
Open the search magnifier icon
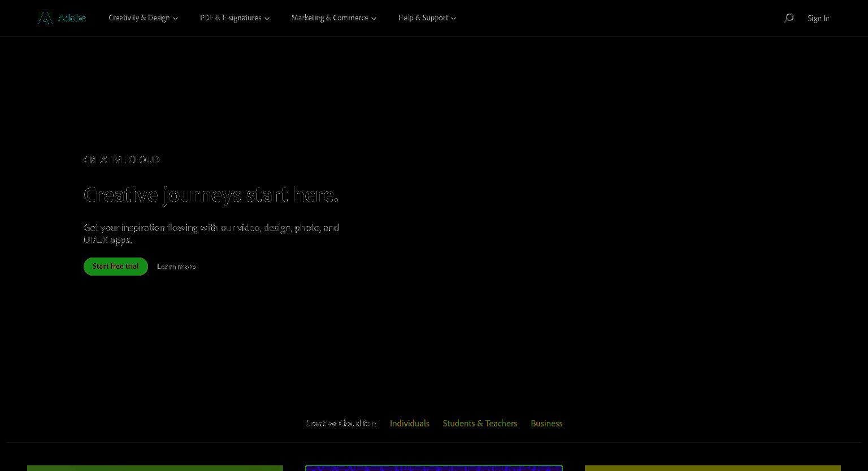[789, 18]
